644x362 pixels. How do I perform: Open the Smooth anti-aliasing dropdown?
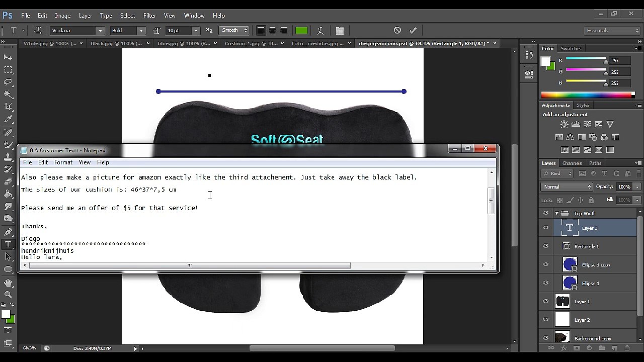coord(234,31)
